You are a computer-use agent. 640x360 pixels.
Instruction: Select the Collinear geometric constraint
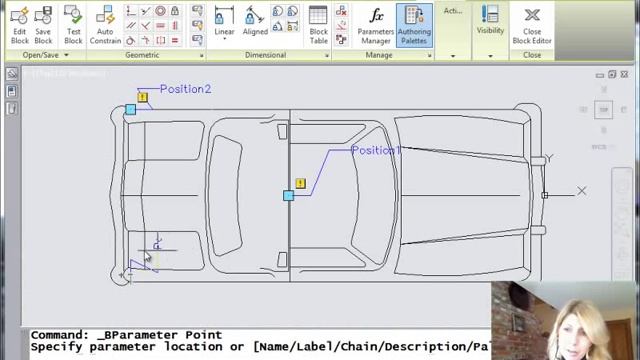(145, 11)
